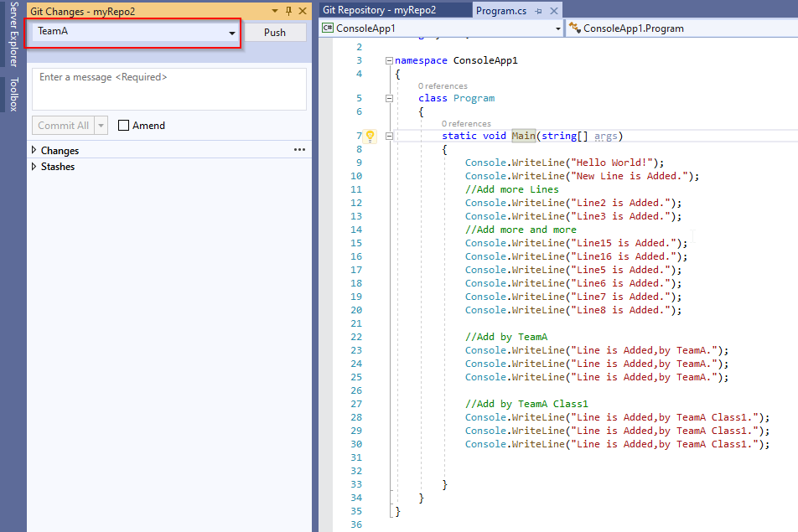Screen dimensions: 798x532
Task: Click the Main method name
Action: pyautogui.click(x=524, y=136)
